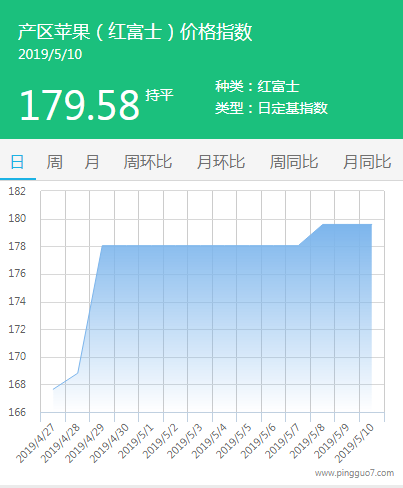
Task: Click the y-axis label 168
Action: [x=17, y=385]
